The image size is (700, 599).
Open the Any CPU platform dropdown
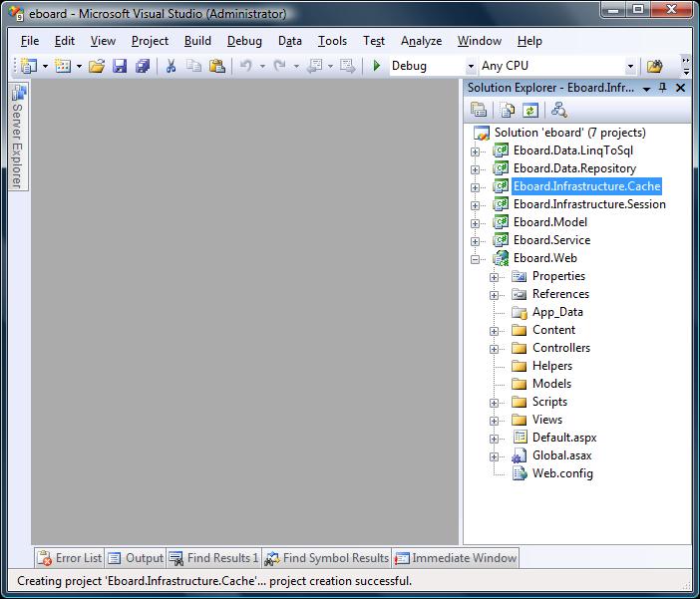click(630, 67)
